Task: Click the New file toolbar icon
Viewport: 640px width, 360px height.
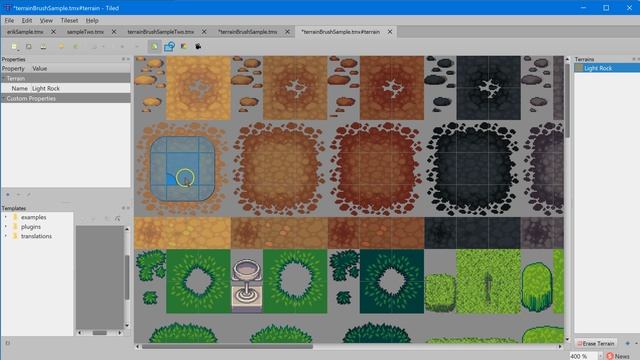Action: (x=14, y=47)
